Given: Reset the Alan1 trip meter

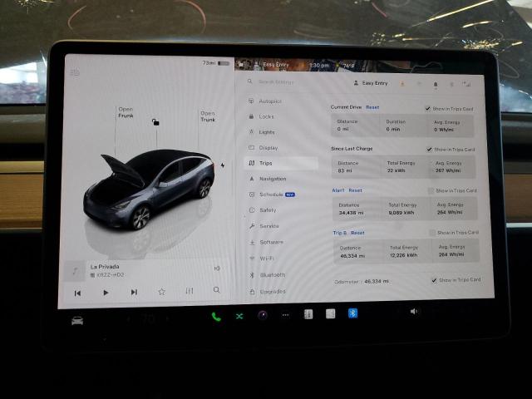Looking at the screenshot, I should pos(355,190).
